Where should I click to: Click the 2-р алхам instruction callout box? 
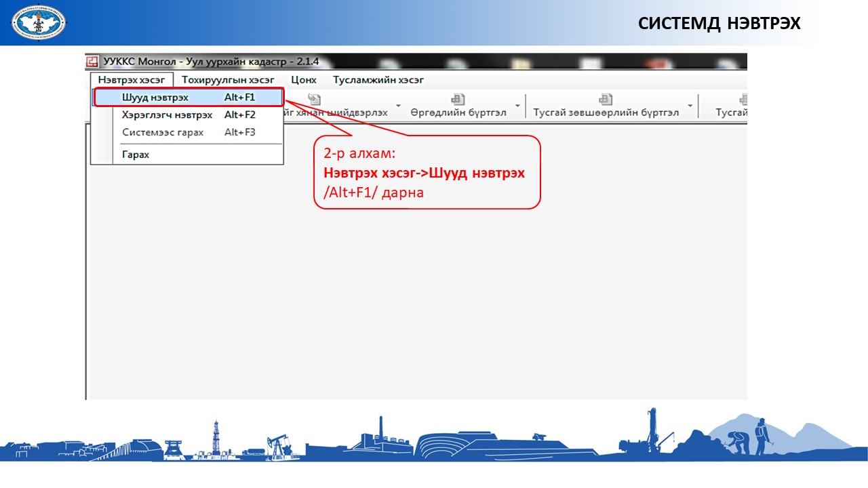click(427, 172)
